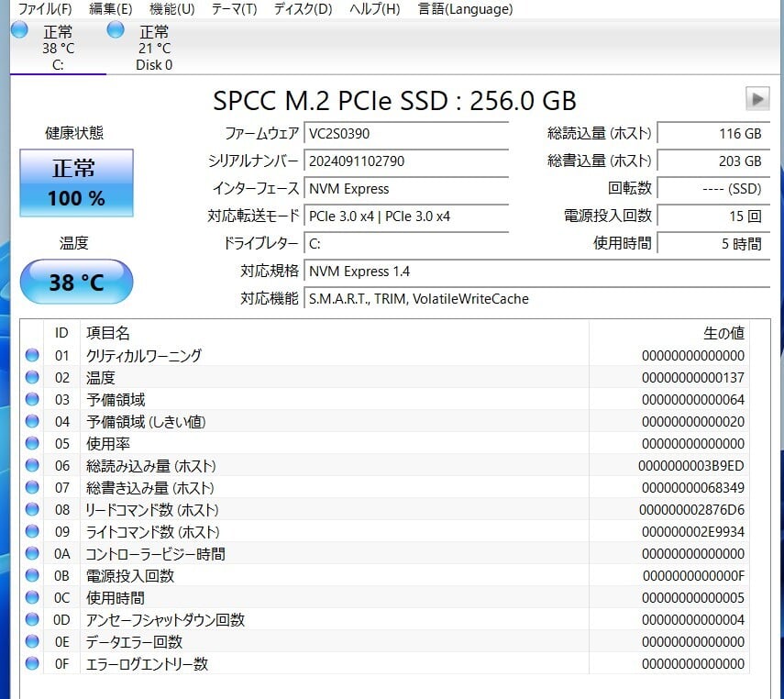The image size is (784, 699).
Task: Click the 38 °C temperature button
Action: (x=76, y=283)
